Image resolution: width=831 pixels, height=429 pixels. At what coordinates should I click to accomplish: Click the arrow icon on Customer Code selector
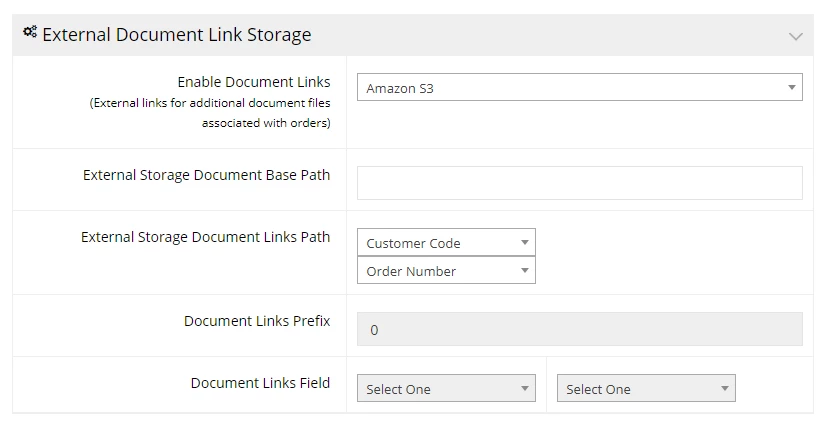(x=525, y=242)
